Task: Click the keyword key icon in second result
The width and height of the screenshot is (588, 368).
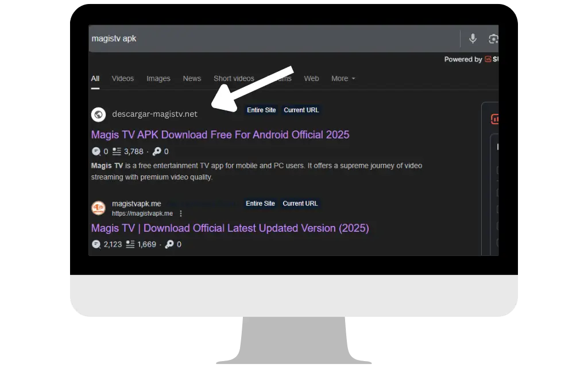Action: [169, 244]
